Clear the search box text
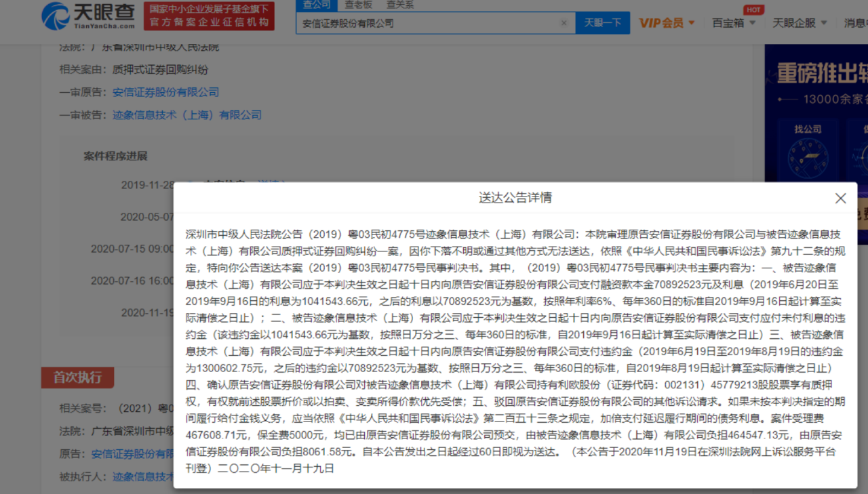 click(564, 23)
